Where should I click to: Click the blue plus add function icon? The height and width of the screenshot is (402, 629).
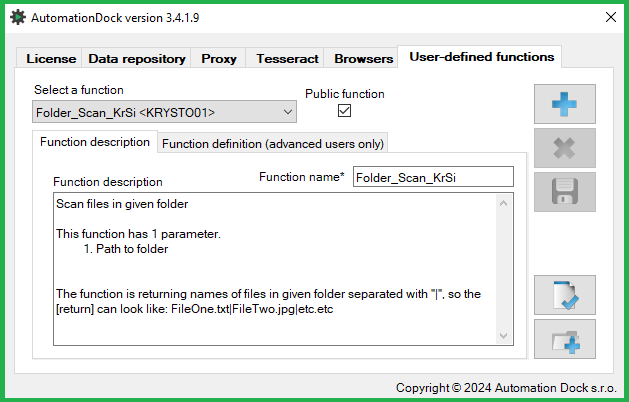[564, 104]
